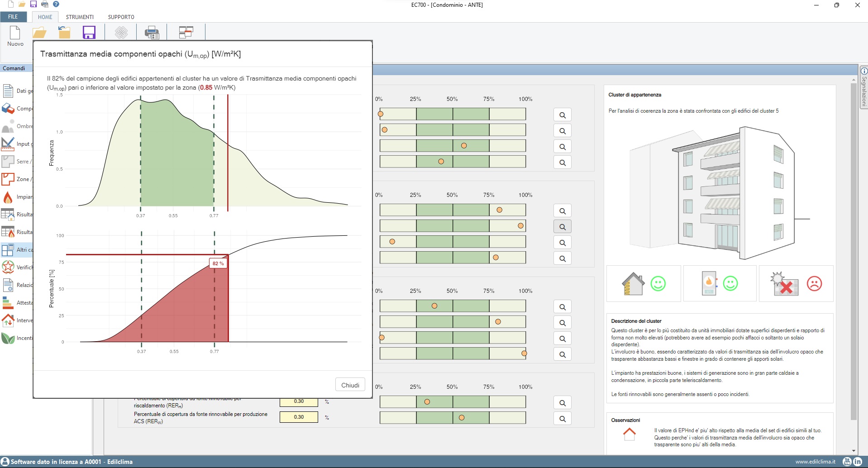Viewport: 868px width, 468px height.
Task: Click the window layout icon in the ribbon
Action: (186, 32)
